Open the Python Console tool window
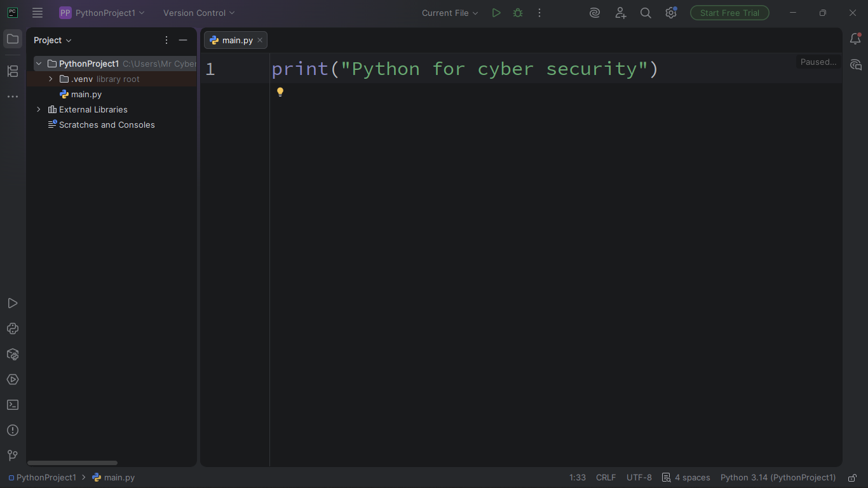Image resolution: width=868 pixels, height=488 pixels. click(13, 329)
